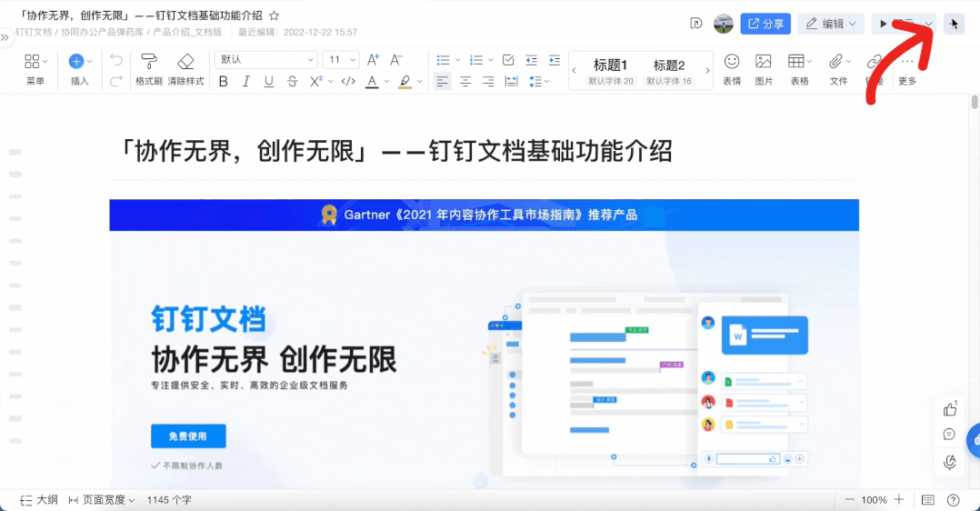The image size is (980, 511).
Task: Increase font size with A+ icon
Action: click(x=373, y=60)
